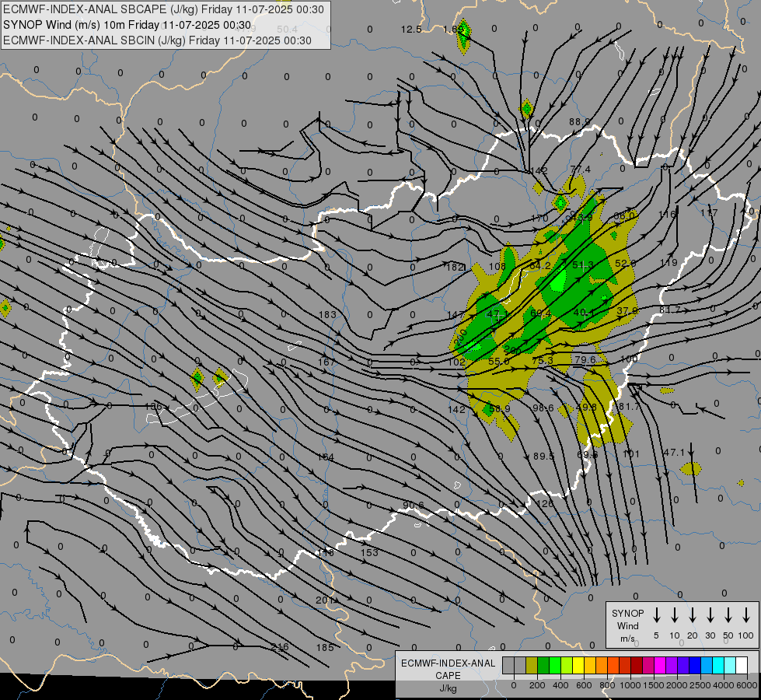Screen dimensions: 761x700
Task: Click the 167 value on the map
Action: (x=326, y=362)
